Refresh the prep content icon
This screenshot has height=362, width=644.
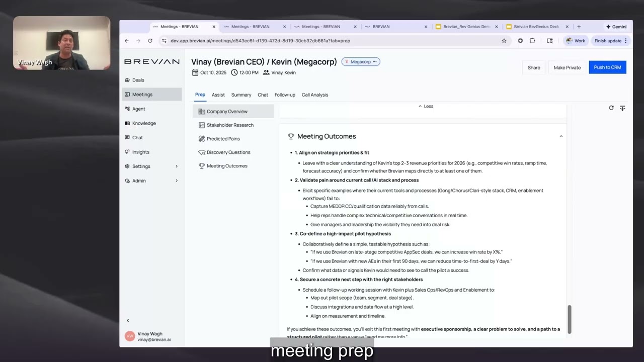click(x=611, y=108)
